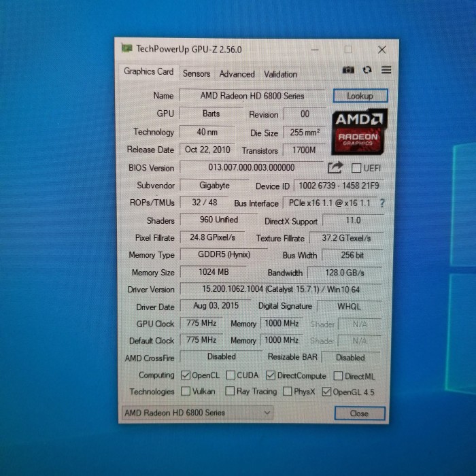
Task: Toggle the UEFI checkbox
Action: [356, 168]
